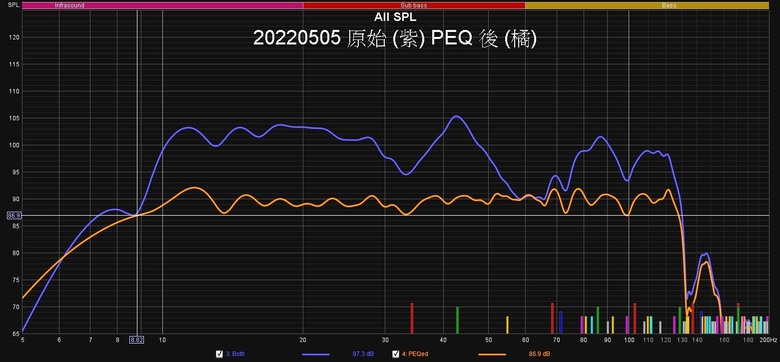Click the 105 value on SPL axis
The height and width of the screenshot is (362, 780).
15,118
